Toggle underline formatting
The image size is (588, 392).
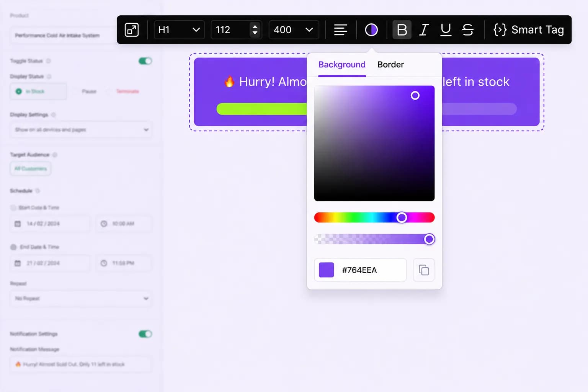pyautogui.click(x=446, y=30)
